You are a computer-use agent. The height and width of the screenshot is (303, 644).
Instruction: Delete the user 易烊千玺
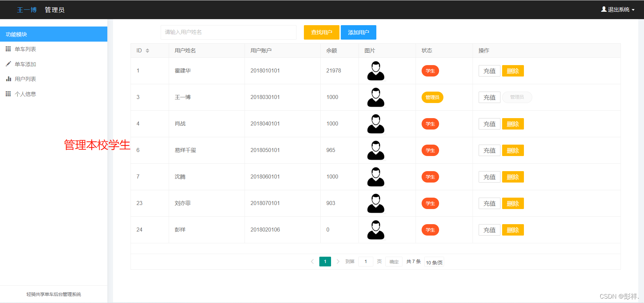(x=513, y=150)
